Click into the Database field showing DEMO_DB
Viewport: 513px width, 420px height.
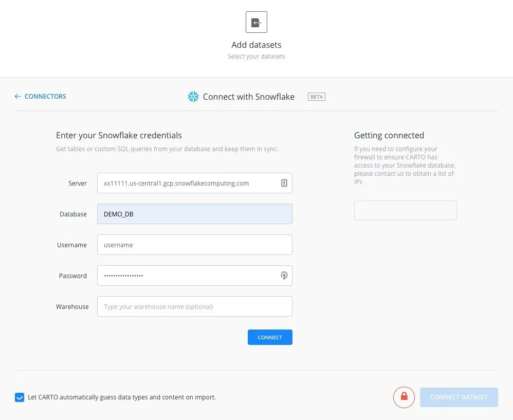click(194, 214)
